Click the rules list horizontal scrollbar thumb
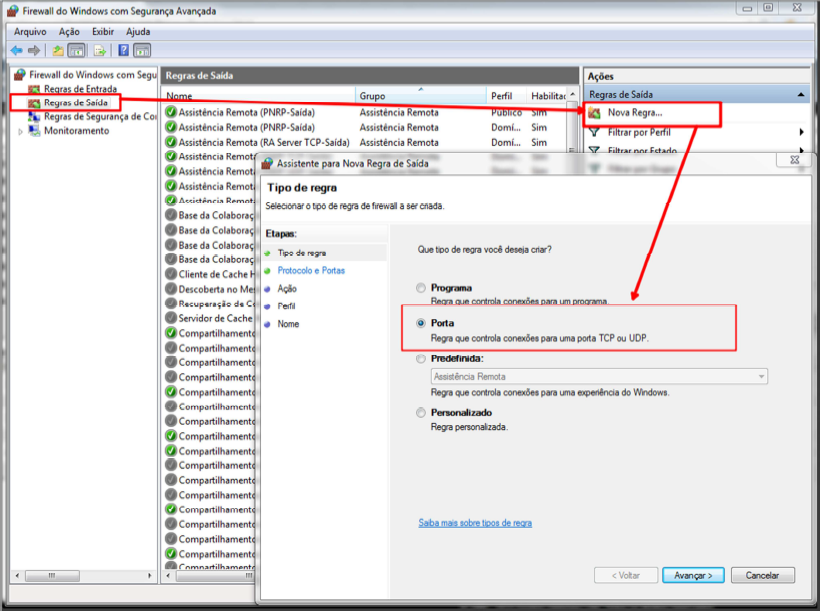Viewport: 820px width, 611px height. pos(214,575)
